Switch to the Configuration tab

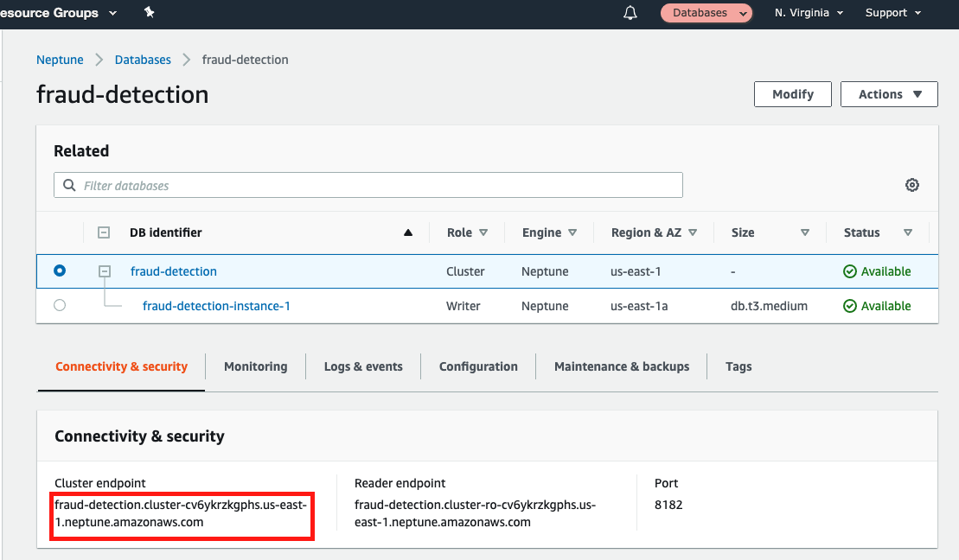tap(478, 366)
